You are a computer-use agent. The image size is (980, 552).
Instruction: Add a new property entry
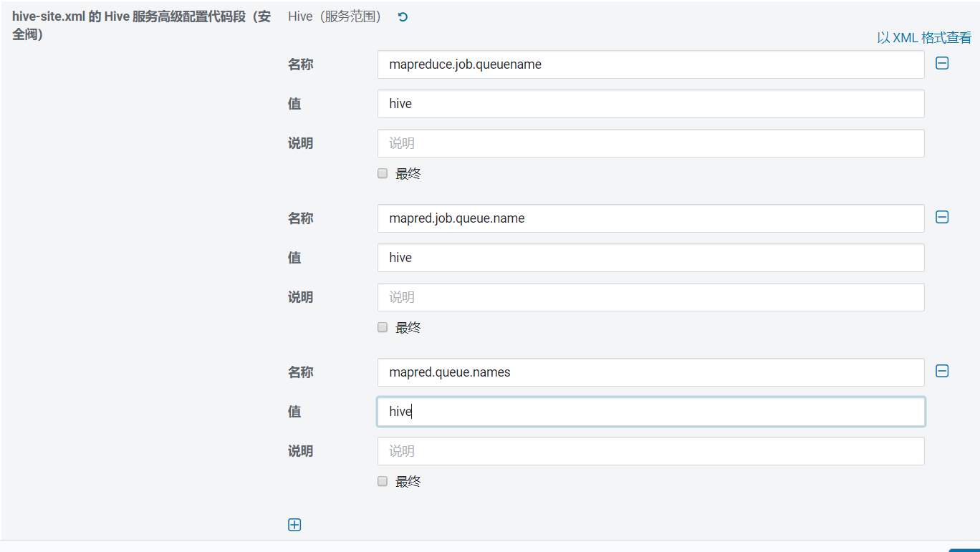click(x=294, y=525)
